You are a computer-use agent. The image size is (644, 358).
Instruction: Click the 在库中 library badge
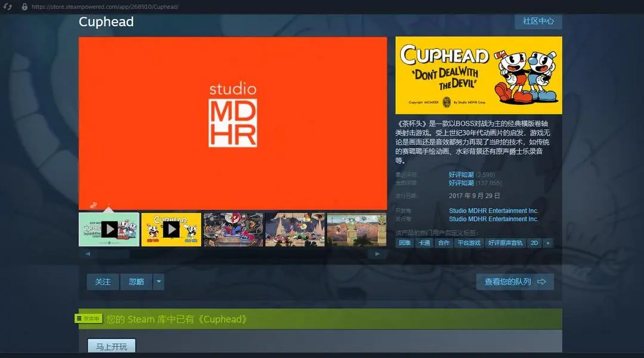88,319
